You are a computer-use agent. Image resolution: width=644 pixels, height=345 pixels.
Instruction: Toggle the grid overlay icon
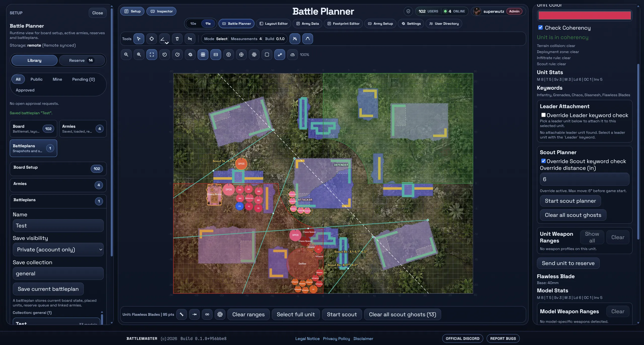pyautogui.click(x=203, y=55)
